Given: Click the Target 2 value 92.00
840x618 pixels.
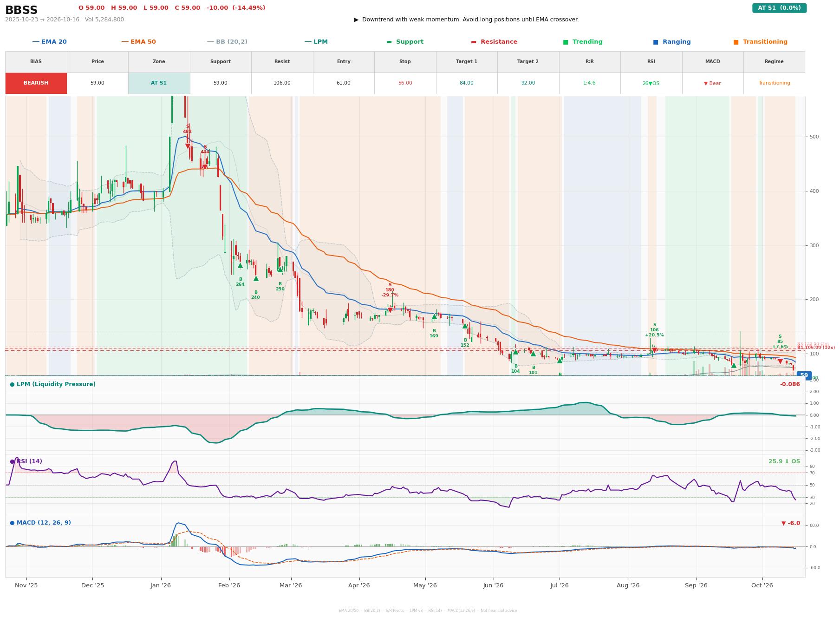Looking at the screenshot, I should pos(528,83).
